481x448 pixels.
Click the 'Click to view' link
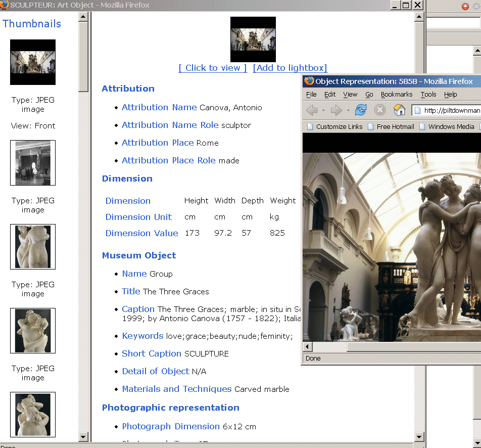tap(213, 68)
